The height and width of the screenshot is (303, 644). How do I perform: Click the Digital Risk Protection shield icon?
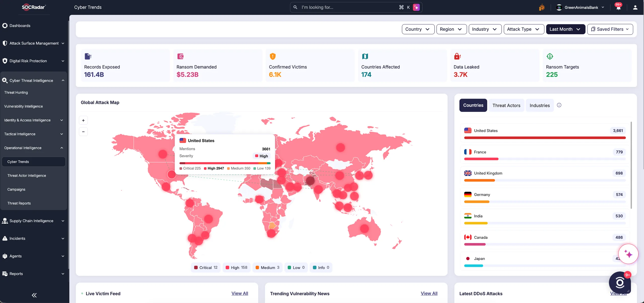point(5,61)
